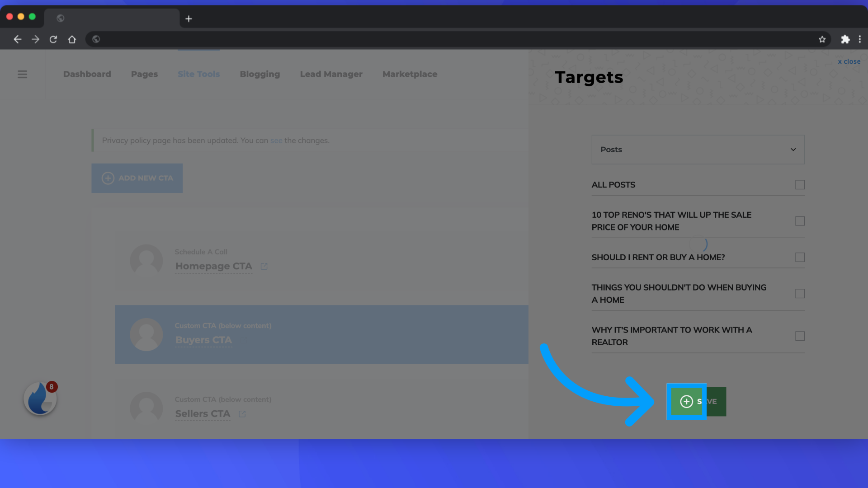The image size is (868, 488).
Task: Click the browser address bar field
Action: [458, 39]
